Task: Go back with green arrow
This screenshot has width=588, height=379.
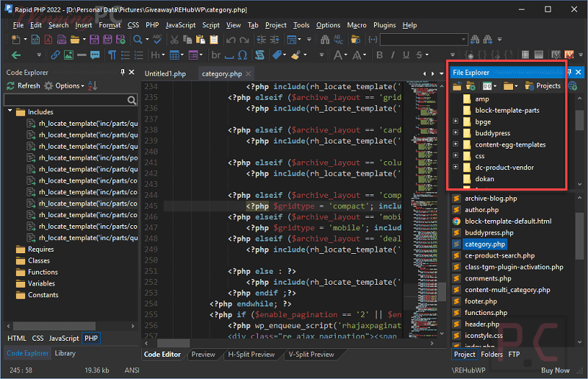Action: click(16, 55)
